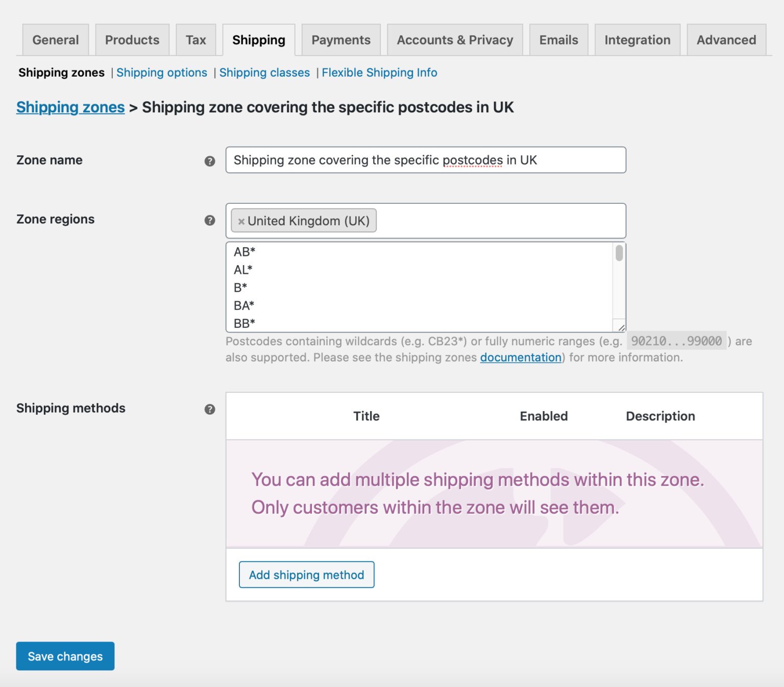Open the Shipping classes section
Image resolution: width=784 pixels, height=687 pixels.
tap(264, 73)
